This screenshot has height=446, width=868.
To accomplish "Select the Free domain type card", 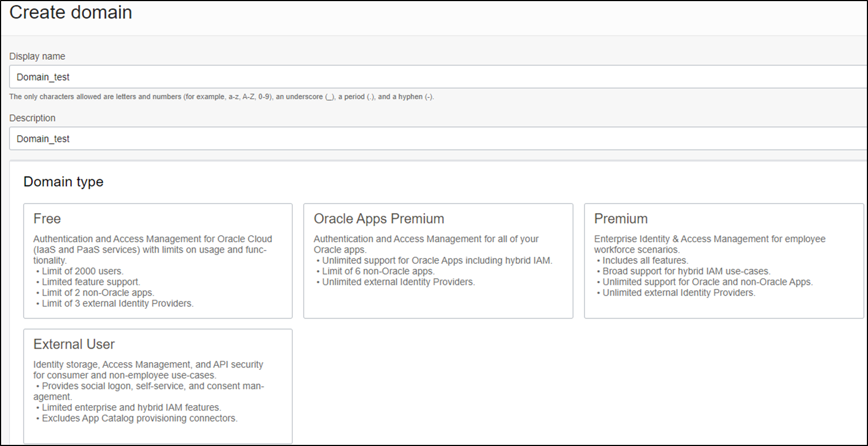I will tap(158, 261).
